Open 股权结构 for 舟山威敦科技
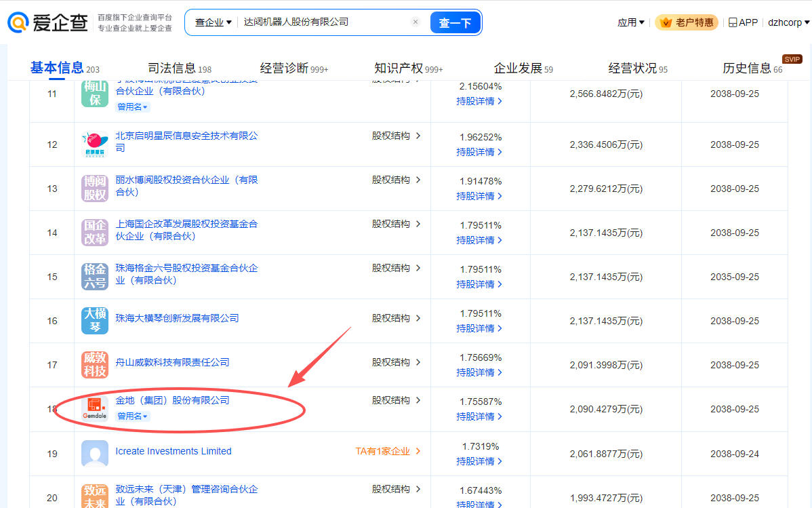This screenshot has height=508, width=812. 396,362
